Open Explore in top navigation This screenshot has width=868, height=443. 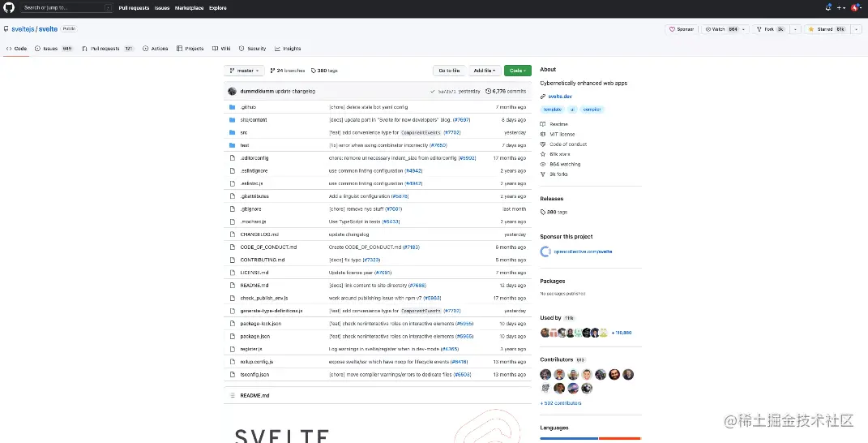217,8
